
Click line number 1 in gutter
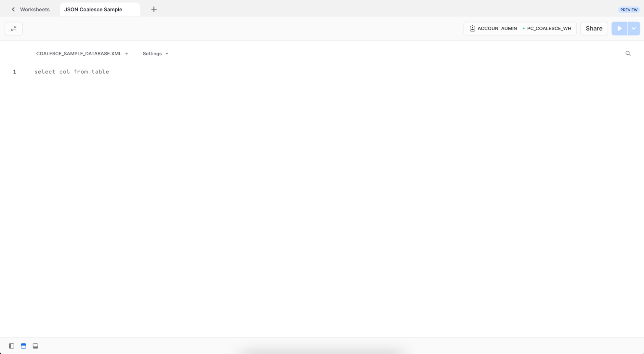tap(14, 72)
